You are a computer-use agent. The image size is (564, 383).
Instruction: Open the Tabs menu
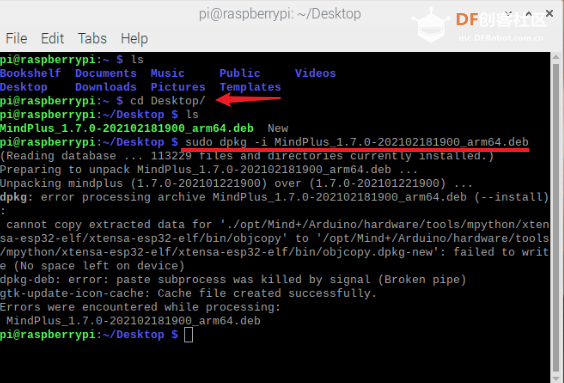pyautogui.click(x=92, y=38)
